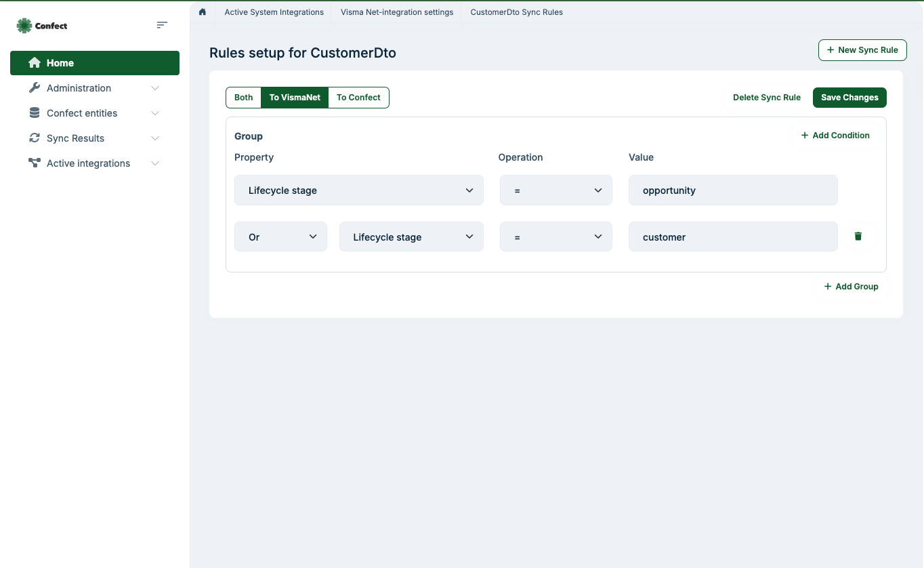Click the Value column header
Screen dimensions: 924x568
coord(641,157)
